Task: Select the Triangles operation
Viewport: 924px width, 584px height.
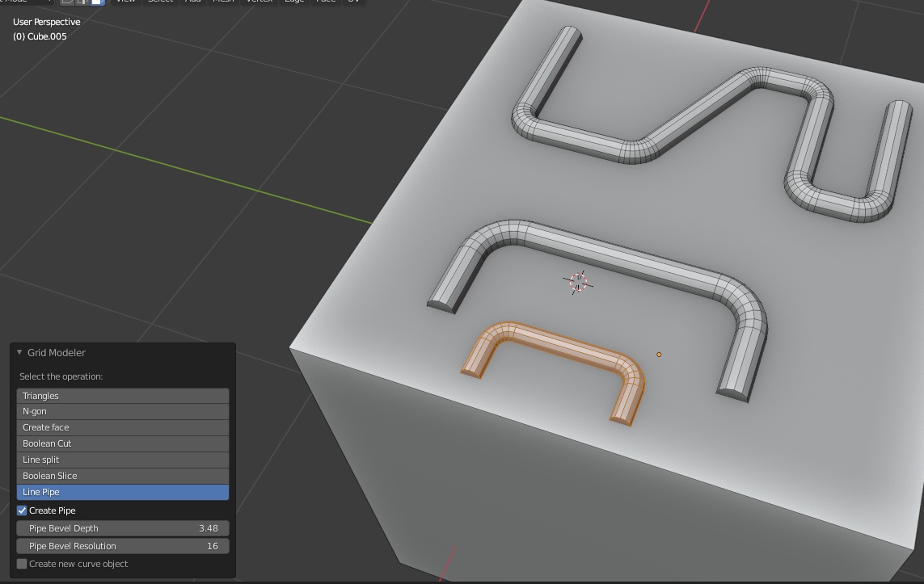Action: click(x=122, y=395)
